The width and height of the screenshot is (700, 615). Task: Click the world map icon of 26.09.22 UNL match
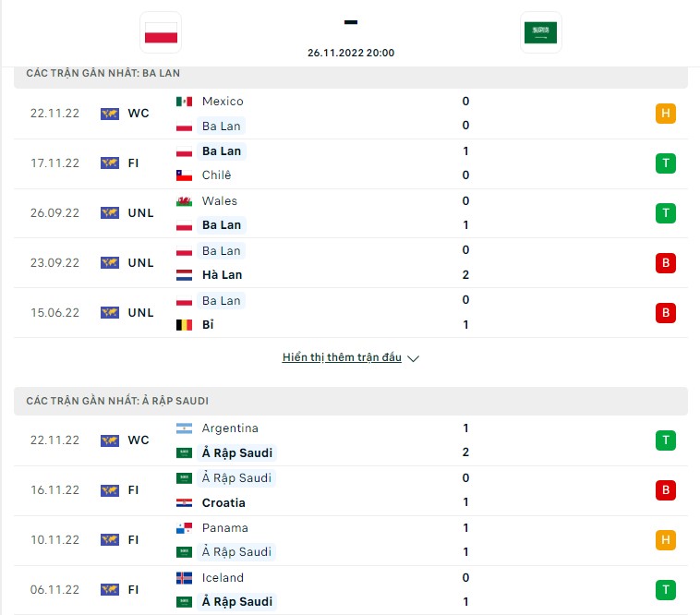(x=110, y=213)
